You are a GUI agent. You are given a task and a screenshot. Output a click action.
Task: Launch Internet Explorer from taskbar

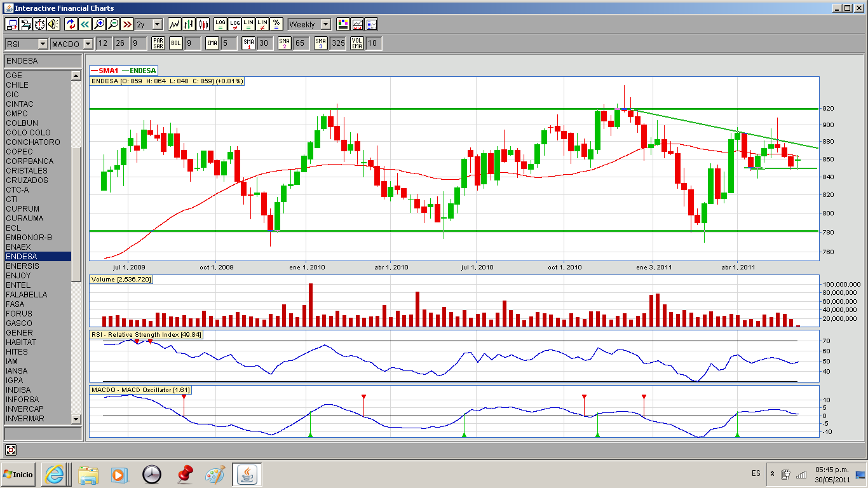click(54, 475)
